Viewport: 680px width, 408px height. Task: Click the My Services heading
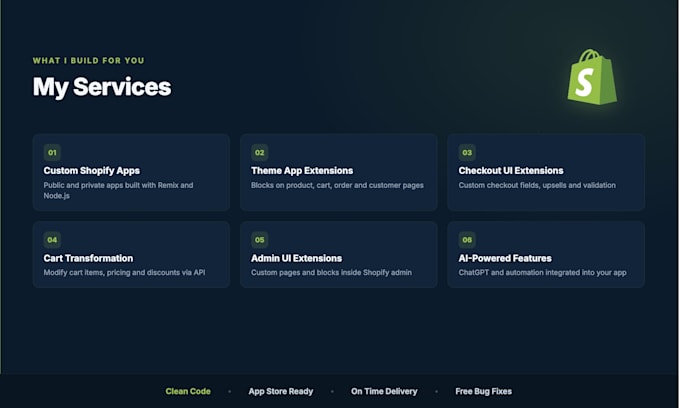pos(102,87)
